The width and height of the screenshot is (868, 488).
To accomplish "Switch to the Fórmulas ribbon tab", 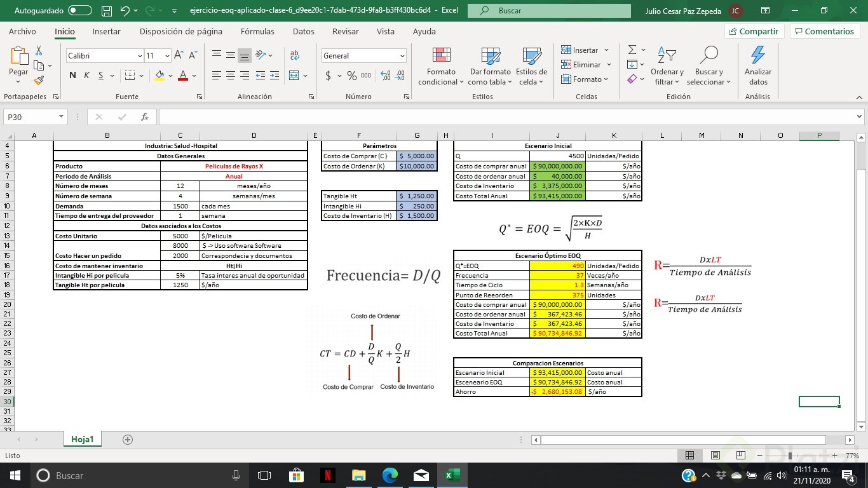I will point(257,31).
